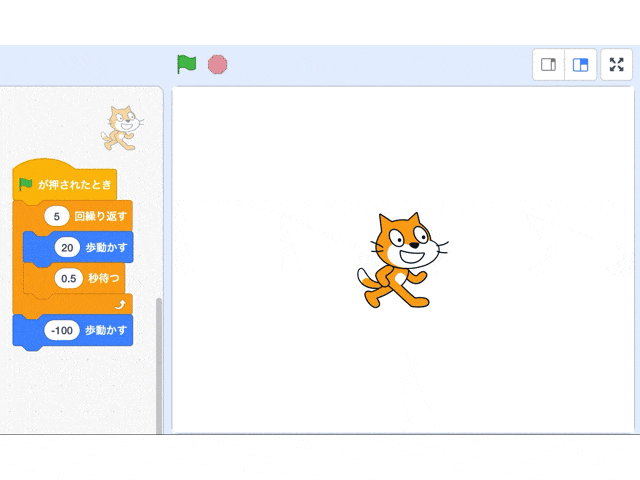Click the number 5 field in repeat block

tap(57, 216)
